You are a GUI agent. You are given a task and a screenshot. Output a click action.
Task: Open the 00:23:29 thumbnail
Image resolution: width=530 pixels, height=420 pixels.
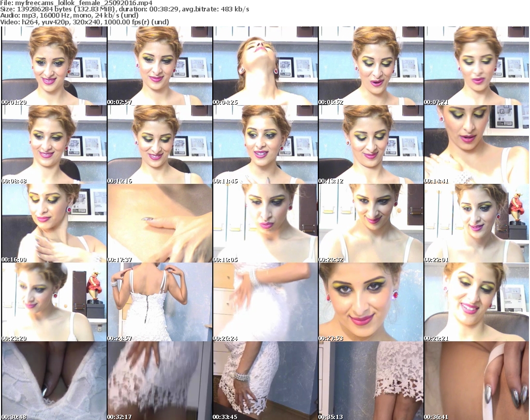tap(54, 302)
